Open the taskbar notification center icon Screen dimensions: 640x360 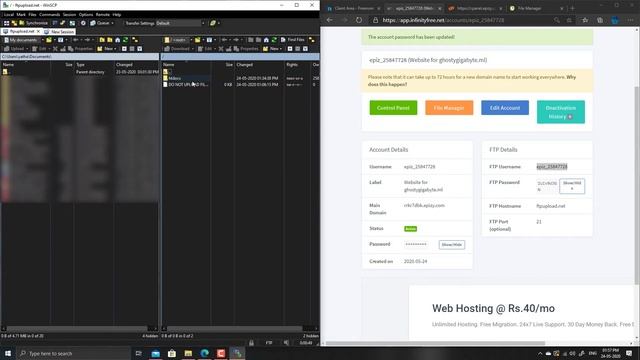(629, 353)
